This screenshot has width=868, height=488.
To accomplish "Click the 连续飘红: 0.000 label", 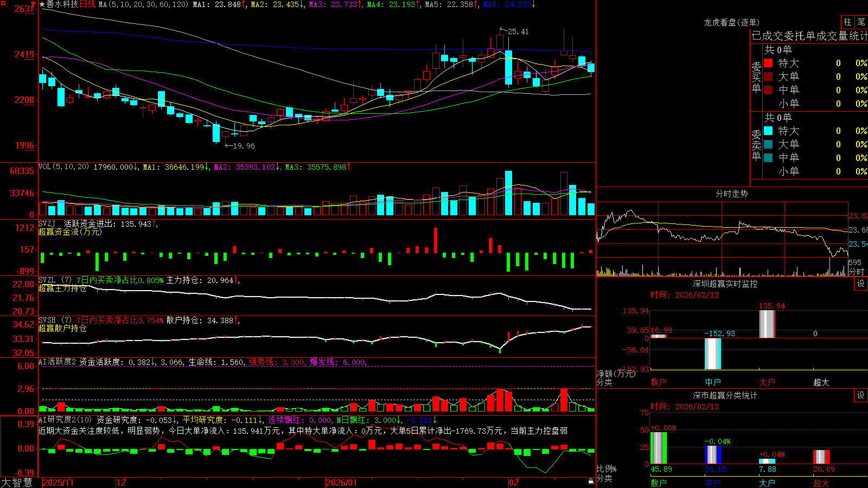I will pyautogui.click(x=301, y=420).
